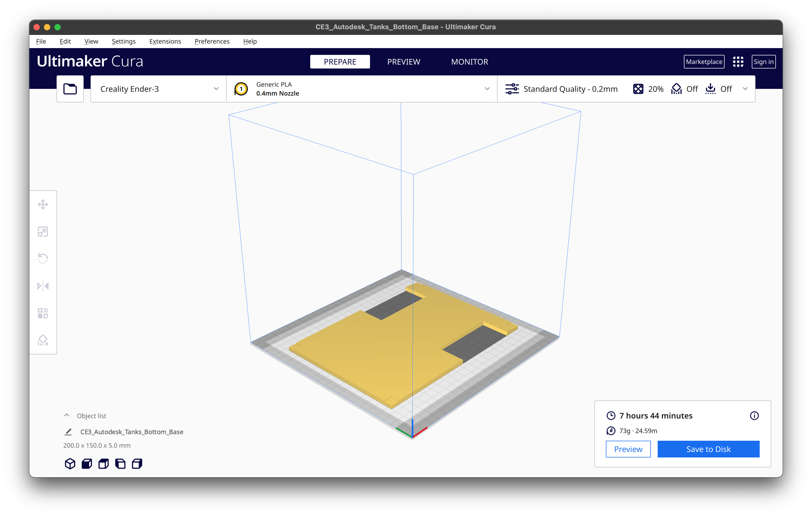Open the application switcher grid icon
Screen dimensions: 812x516
(738, 62)
